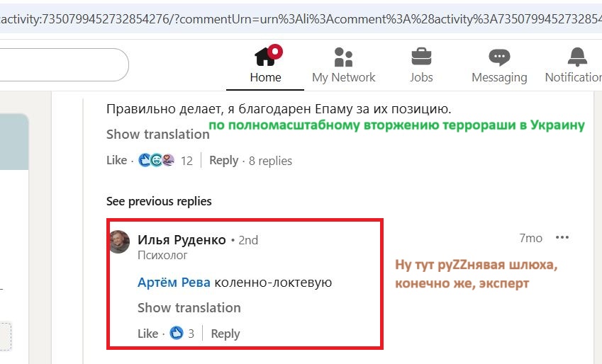Open the Jobs briefcase icon
Screen dimensions: 602x364
[x=421, y=57]
